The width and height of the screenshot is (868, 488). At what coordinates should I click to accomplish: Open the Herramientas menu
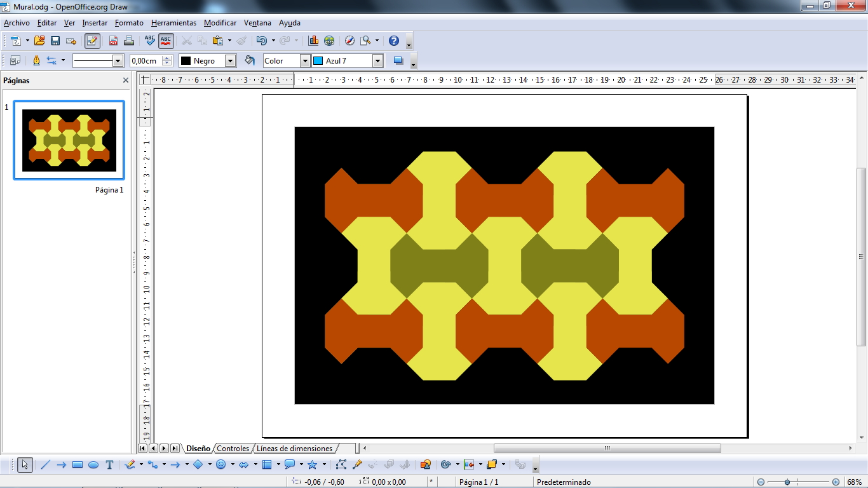[x=173, y=23]
